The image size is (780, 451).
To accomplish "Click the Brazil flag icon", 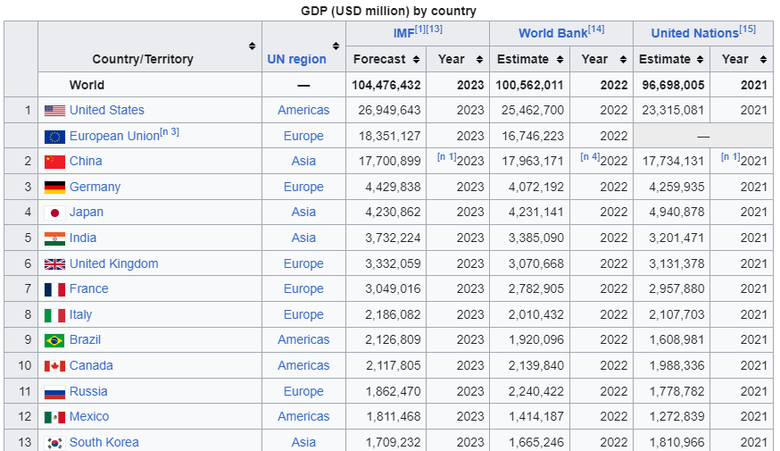I will pos(55,341).
